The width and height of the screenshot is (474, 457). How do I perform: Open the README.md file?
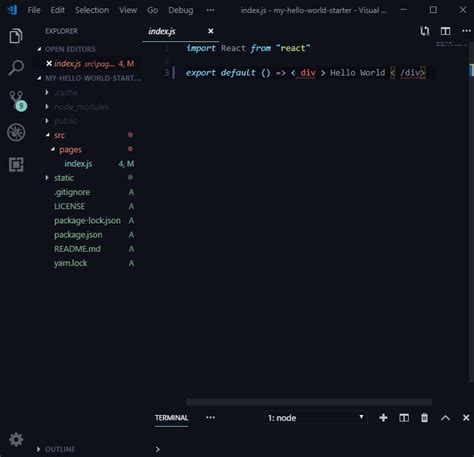77,249
